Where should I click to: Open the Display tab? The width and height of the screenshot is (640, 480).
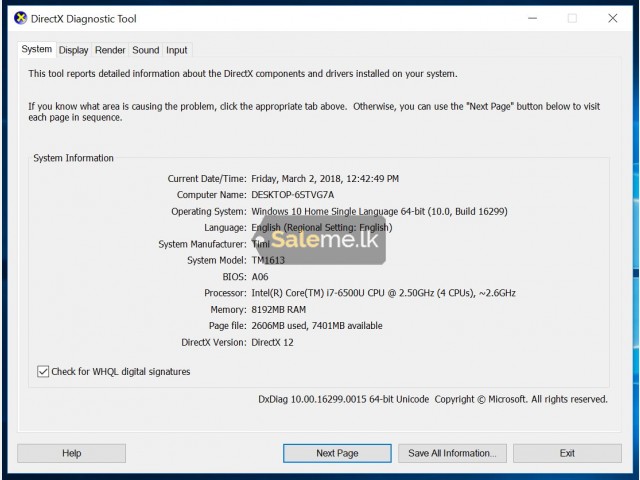[73, 50]
